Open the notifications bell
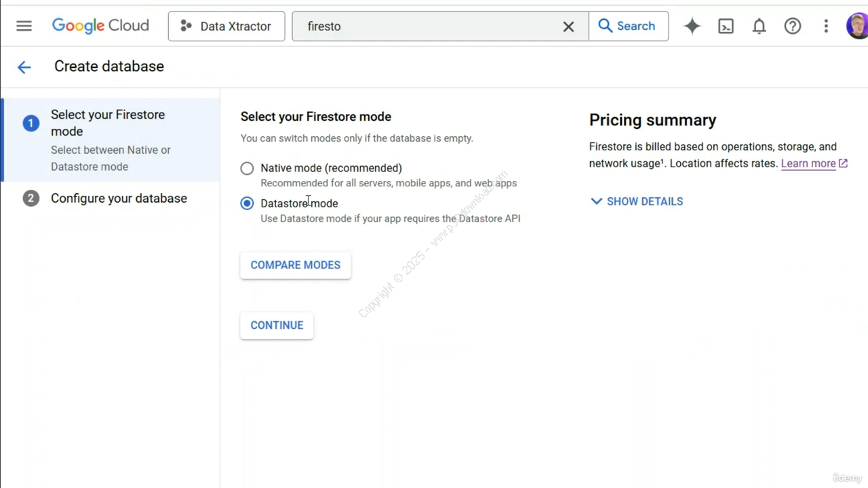Viewport: 868px width, 488px height. click(x=759, y=26)
